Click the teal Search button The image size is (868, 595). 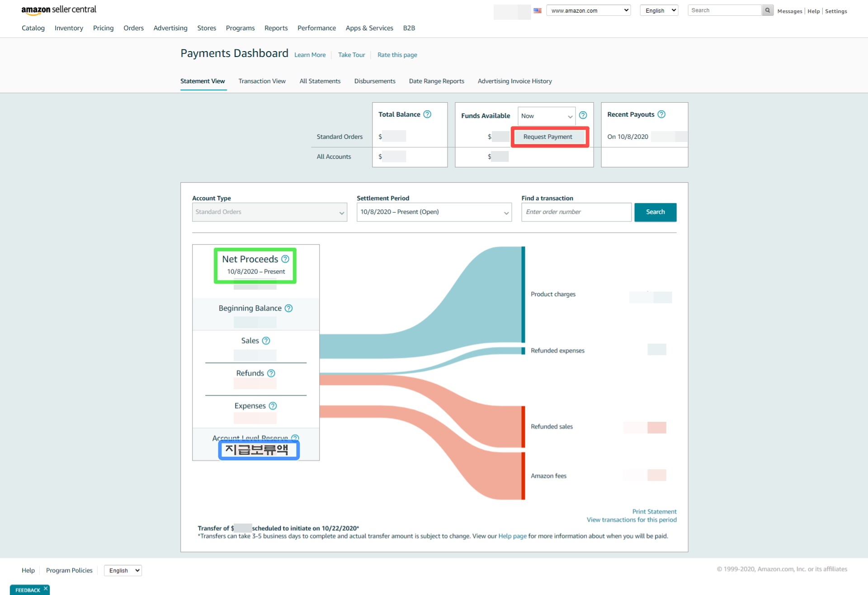coord(655,212)
